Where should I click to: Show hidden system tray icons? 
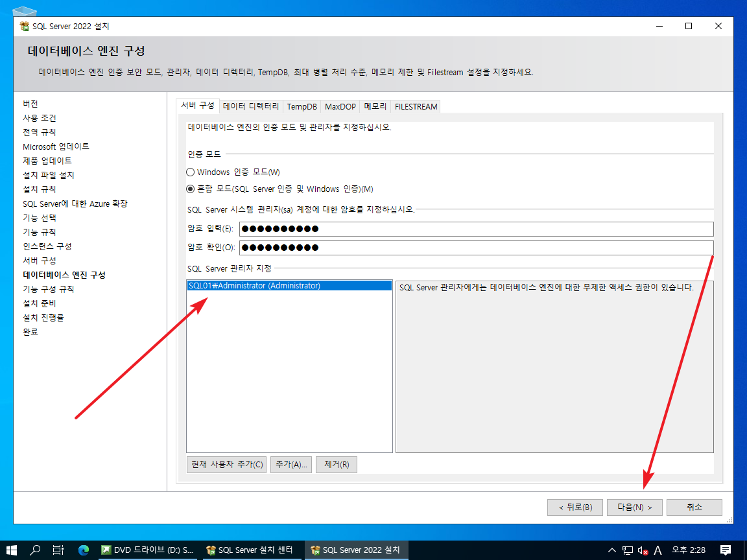pyautogui.click(x=612, y=550)
